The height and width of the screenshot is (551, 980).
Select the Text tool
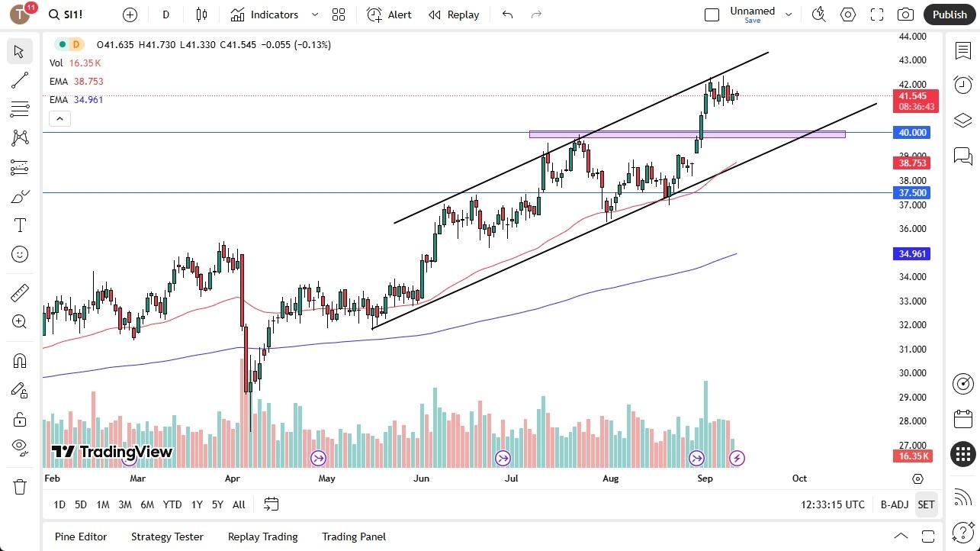tap(20, 225)
